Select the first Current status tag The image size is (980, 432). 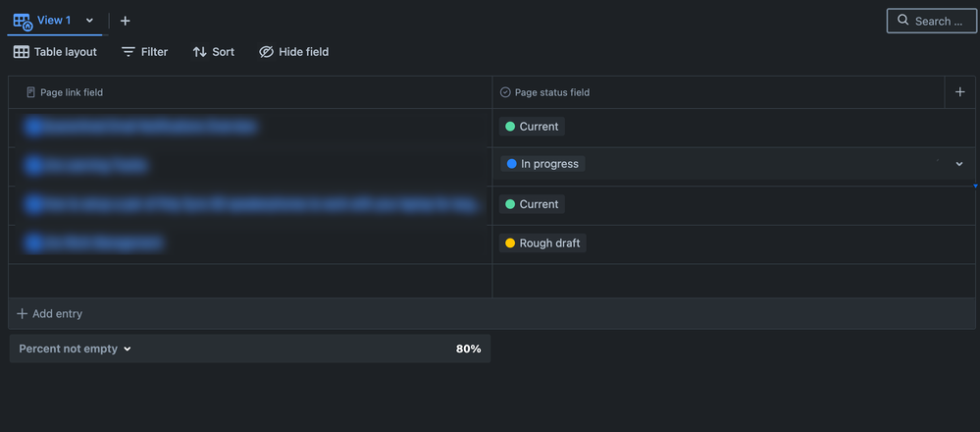pos(531,127)
